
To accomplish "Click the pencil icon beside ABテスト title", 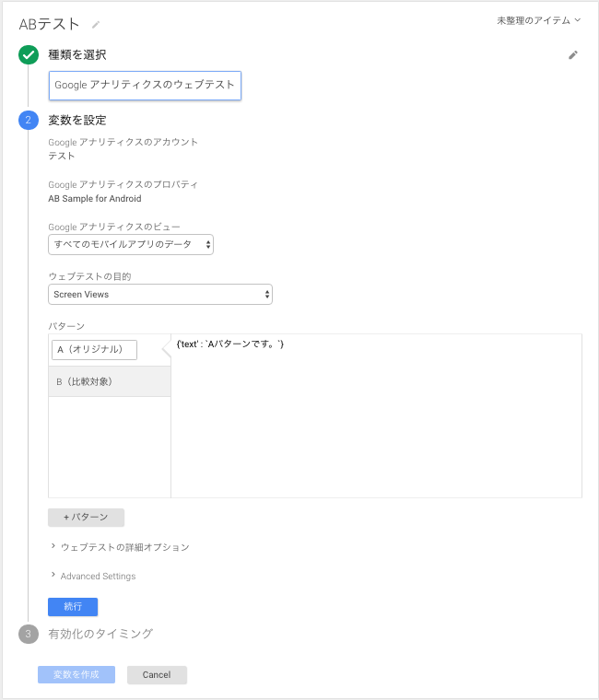I will click(96, 25).
